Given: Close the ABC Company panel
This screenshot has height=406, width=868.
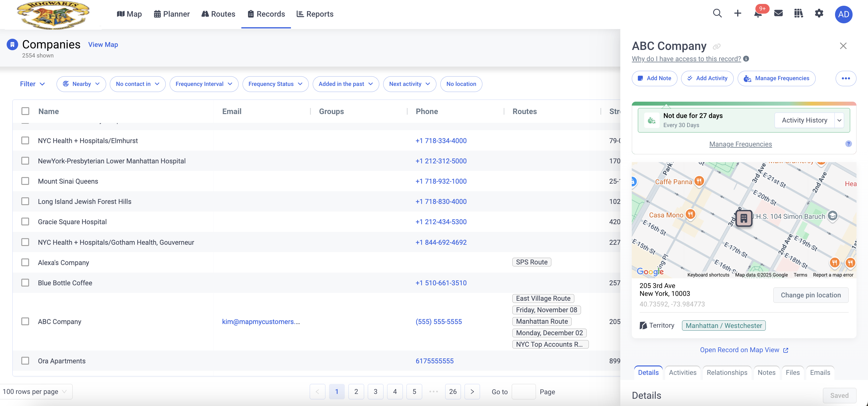Looking at the screenshot, I should [843, 46].
